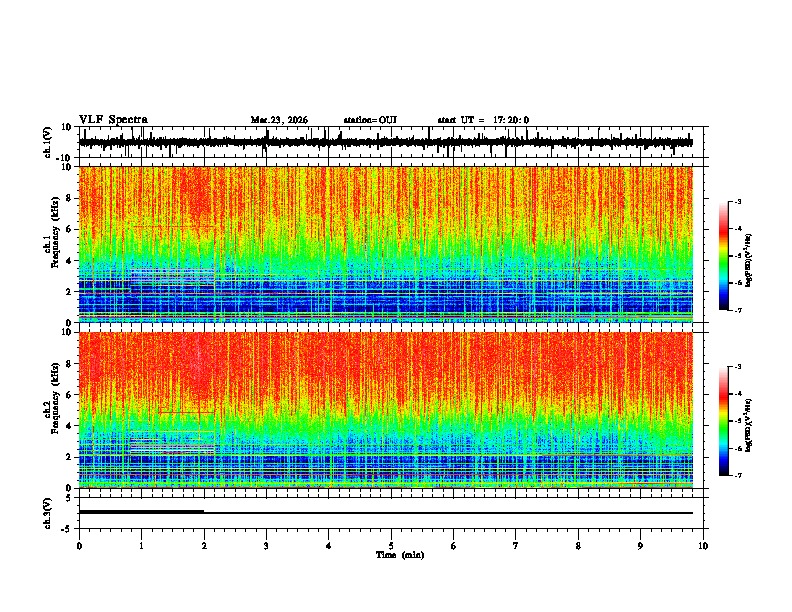The height and width of the screenshot is (612, 792).
Task: Click the 'start UT = 17:20:0' text
Action: (x=483, y=120)
